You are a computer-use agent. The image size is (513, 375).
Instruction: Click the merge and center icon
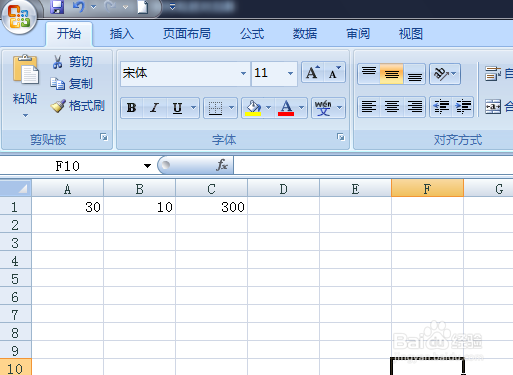pos(493,107)
